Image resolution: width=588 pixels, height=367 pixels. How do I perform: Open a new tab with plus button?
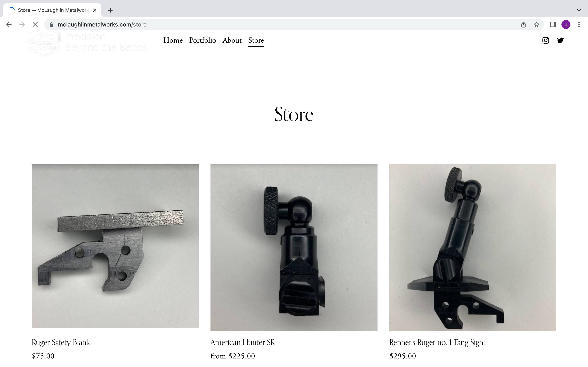click(110, 10)
